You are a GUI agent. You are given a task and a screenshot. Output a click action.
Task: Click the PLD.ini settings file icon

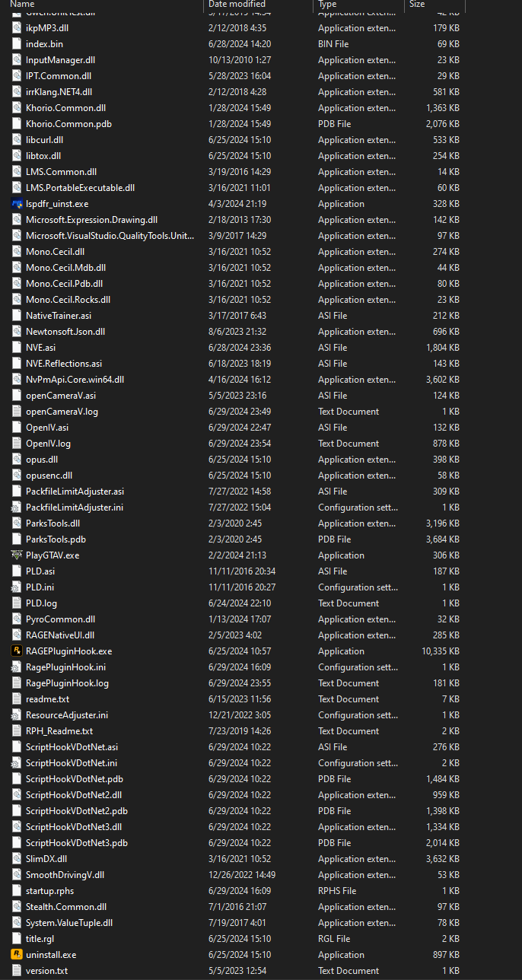(17, 587)
